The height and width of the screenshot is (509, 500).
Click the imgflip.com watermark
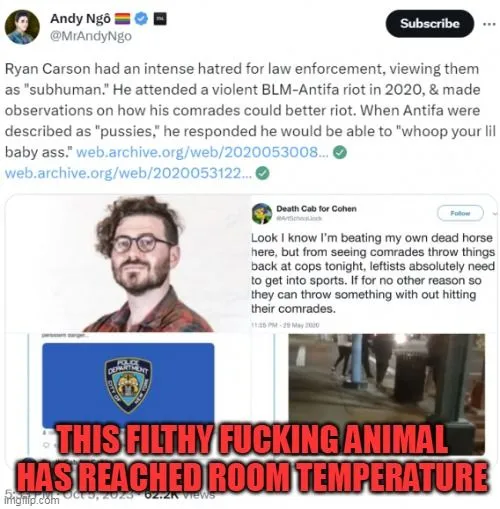32,500
